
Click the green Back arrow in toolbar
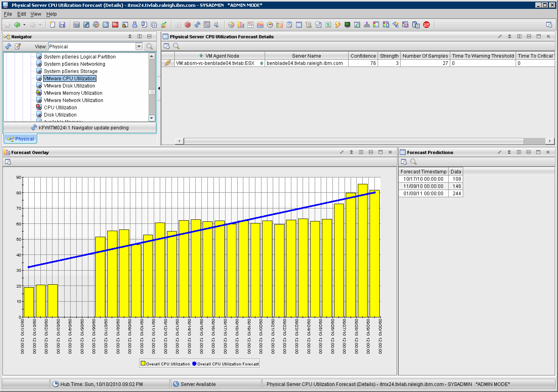[x=17, y=25]
